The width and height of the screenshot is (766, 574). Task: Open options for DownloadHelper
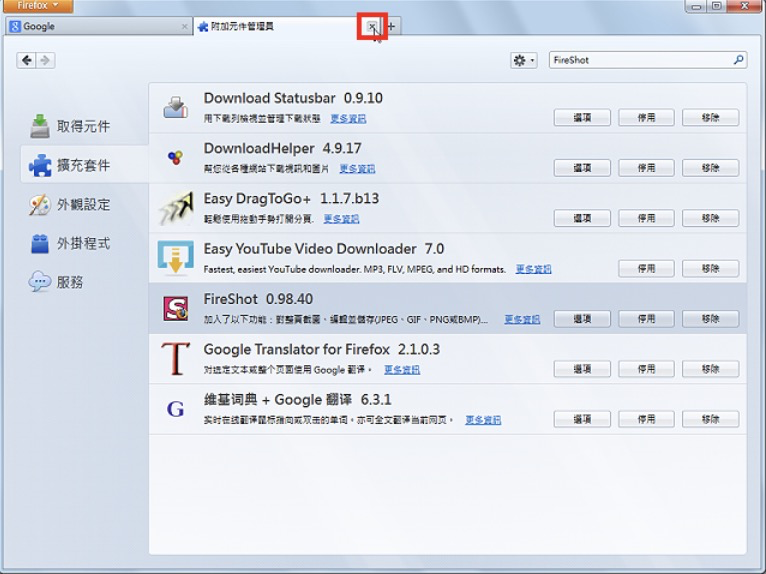point(582,168)
